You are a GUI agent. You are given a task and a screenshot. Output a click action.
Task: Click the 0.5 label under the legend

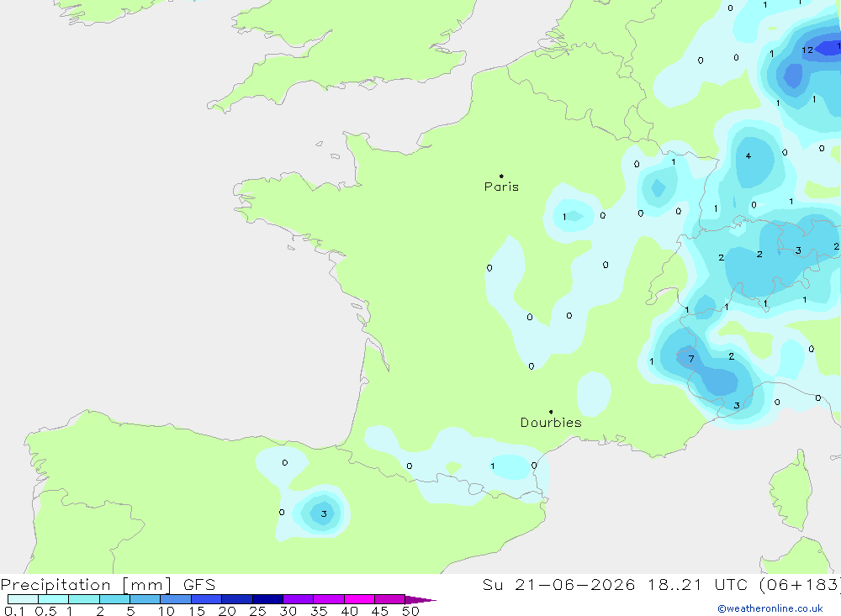[x=45, y=611]
